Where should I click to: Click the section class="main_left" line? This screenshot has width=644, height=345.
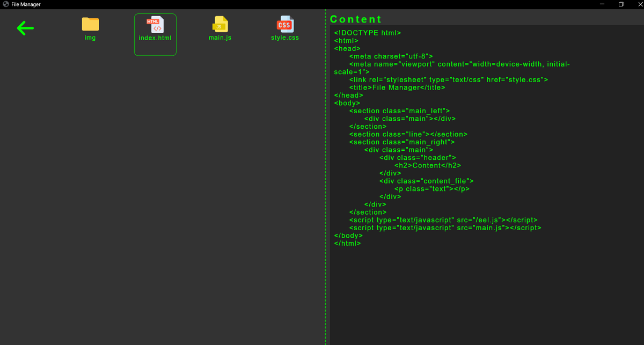(399, 111)
